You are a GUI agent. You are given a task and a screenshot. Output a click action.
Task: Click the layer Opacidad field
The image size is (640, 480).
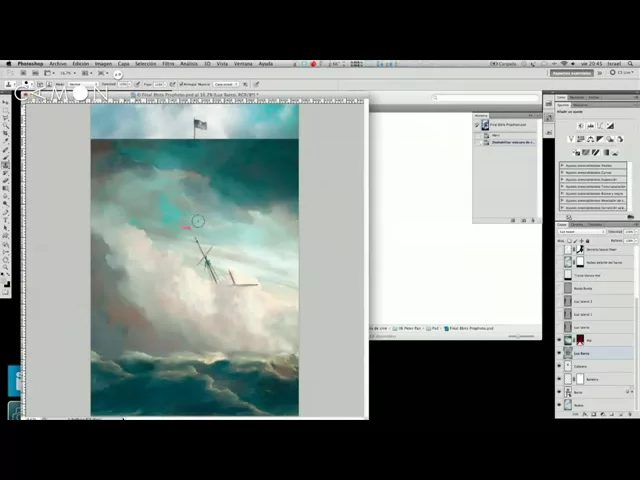(630, 231)
